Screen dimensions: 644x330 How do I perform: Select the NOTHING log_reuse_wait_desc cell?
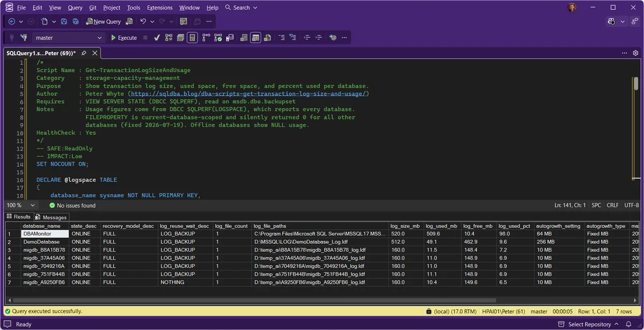tap(185, 282)
